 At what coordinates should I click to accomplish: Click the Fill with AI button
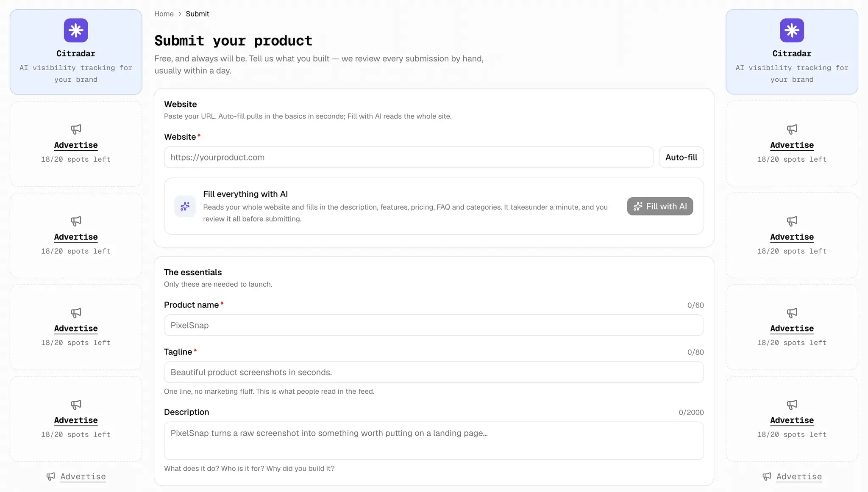coord(660,206)
